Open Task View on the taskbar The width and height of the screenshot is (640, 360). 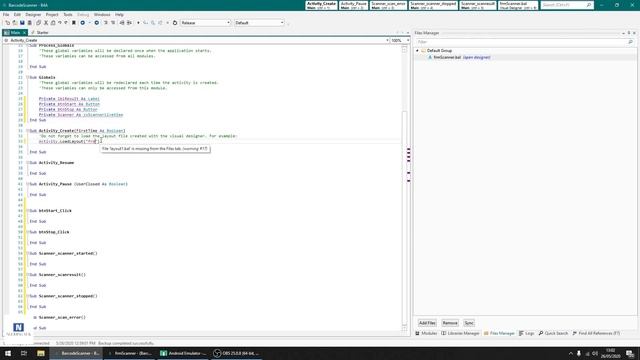click(24, 353)
